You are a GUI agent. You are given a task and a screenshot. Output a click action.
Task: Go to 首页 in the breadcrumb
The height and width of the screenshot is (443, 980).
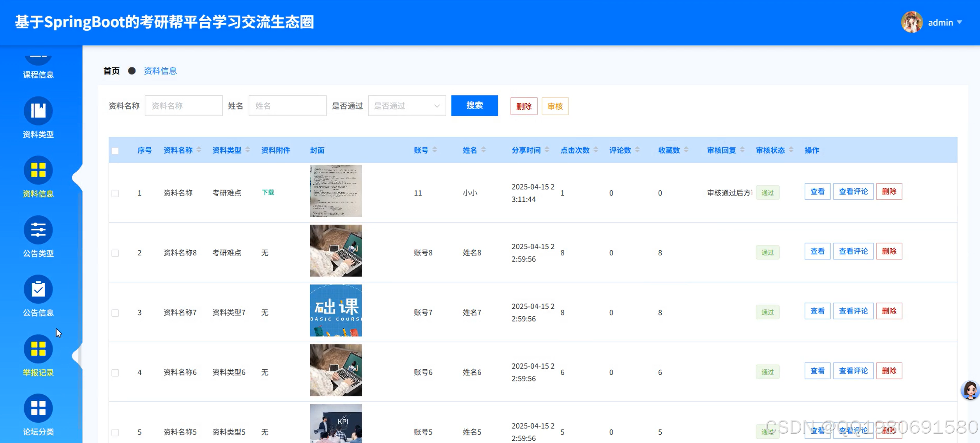111,71
